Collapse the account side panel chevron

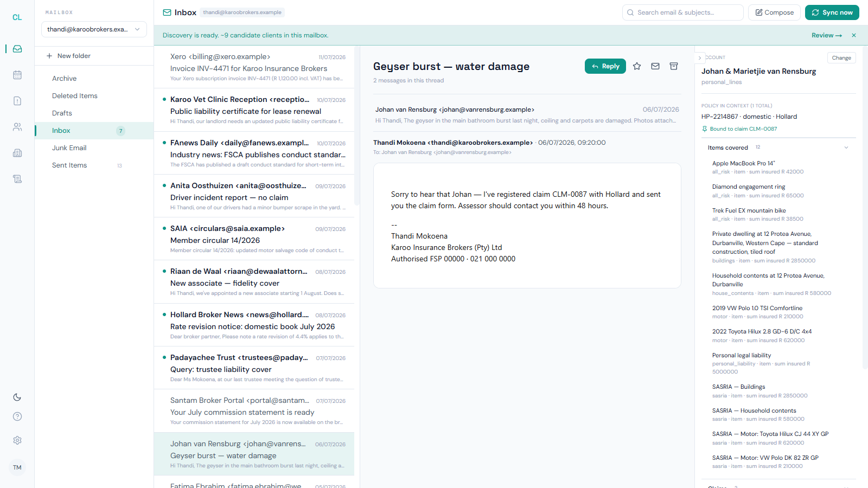[x=700, y=57]
